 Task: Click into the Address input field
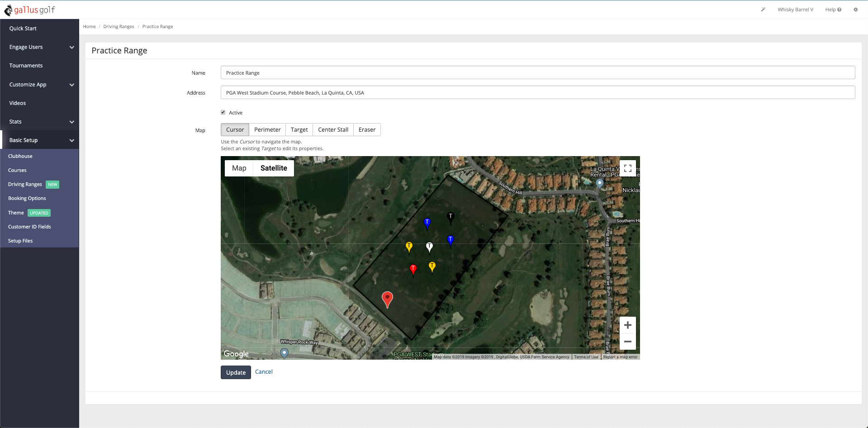coord(538,93)
